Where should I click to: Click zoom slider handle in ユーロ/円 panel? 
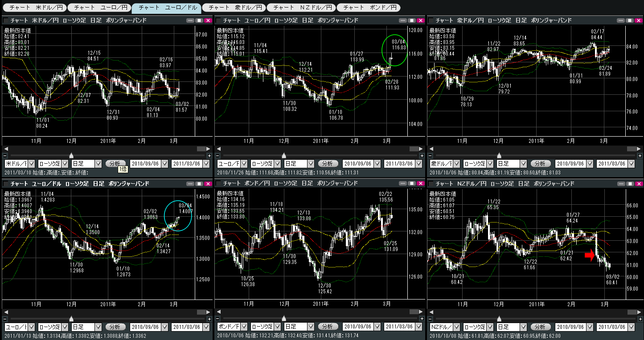point(284,155)
